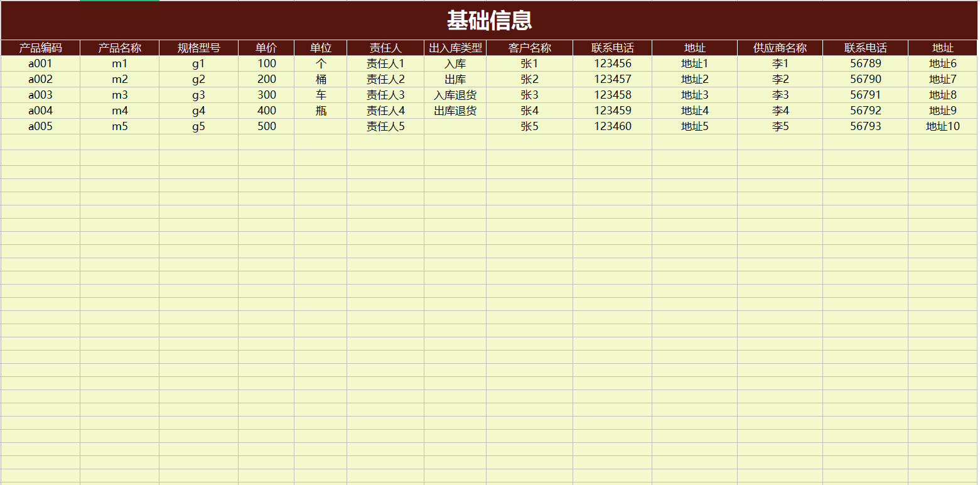Select the 责任人1 cell
This screenshot has width=980, height=485.
(x=385, y=63)
